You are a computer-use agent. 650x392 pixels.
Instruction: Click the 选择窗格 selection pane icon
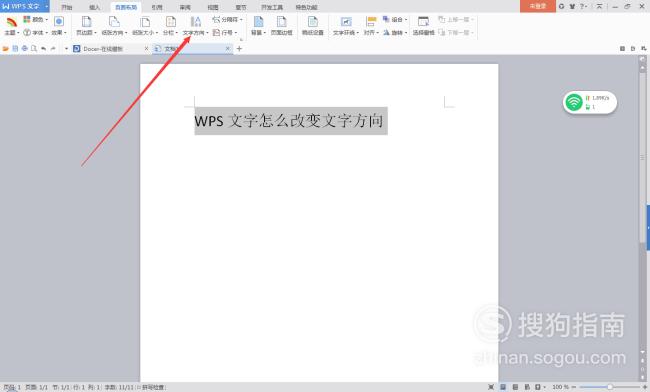(x=423, y=22)
